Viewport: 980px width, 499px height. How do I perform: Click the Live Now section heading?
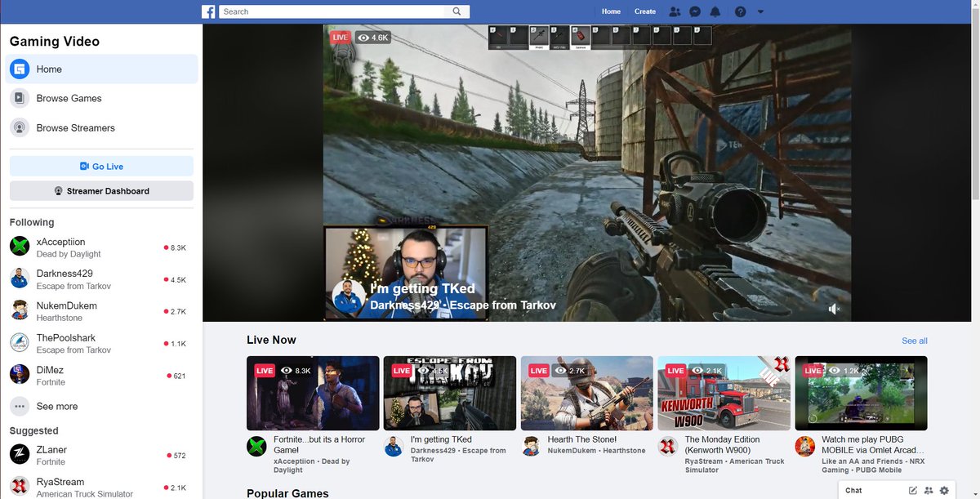pos(271,340)
